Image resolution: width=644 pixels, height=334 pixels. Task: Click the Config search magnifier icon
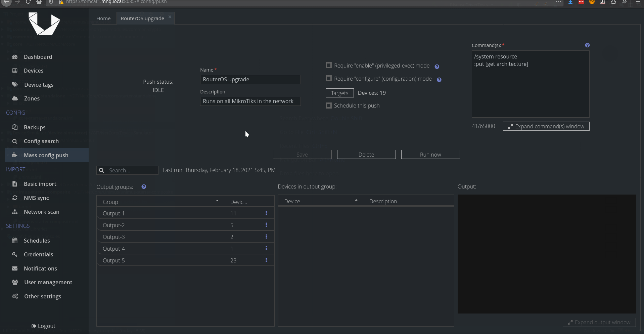click(x=15, y=141)
